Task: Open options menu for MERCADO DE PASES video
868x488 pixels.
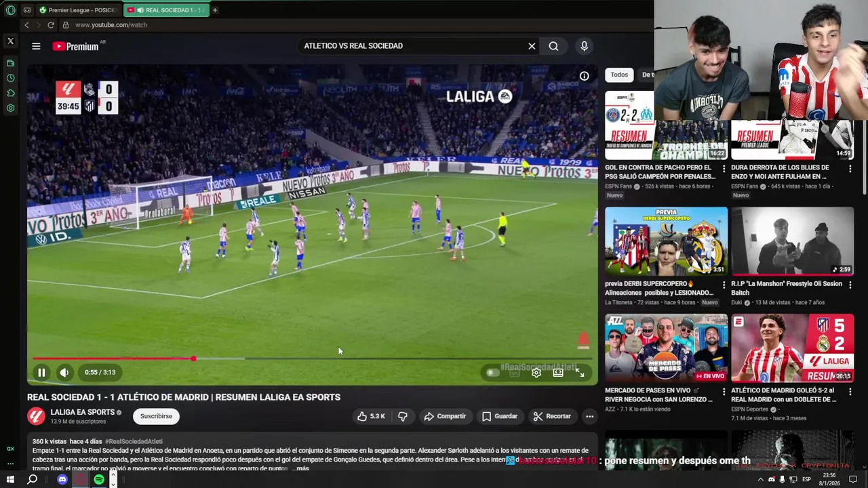Action: click(x=724, y=392)
